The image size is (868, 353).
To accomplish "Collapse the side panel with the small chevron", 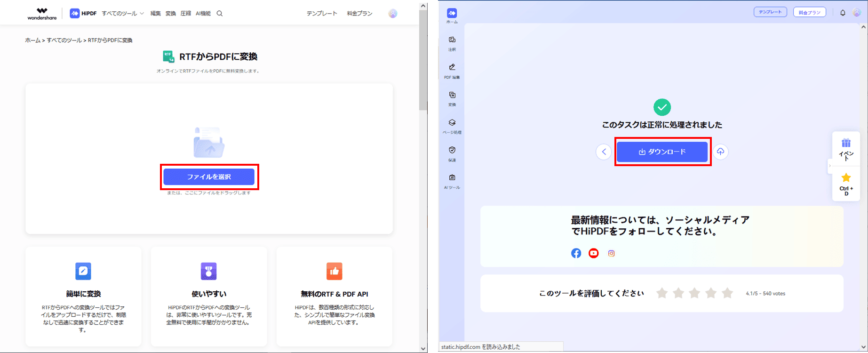I will tap(830, 166).
